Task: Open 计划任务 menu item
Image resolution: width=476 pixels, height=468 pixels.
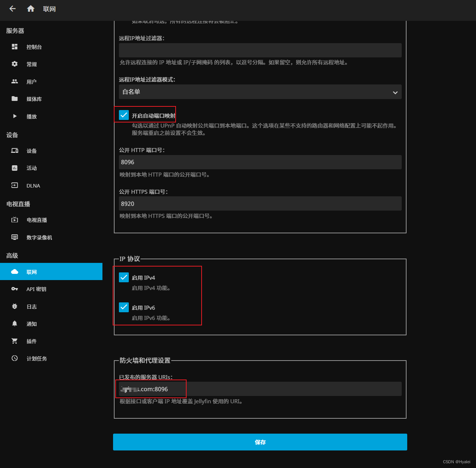Action: click(51, 358)
